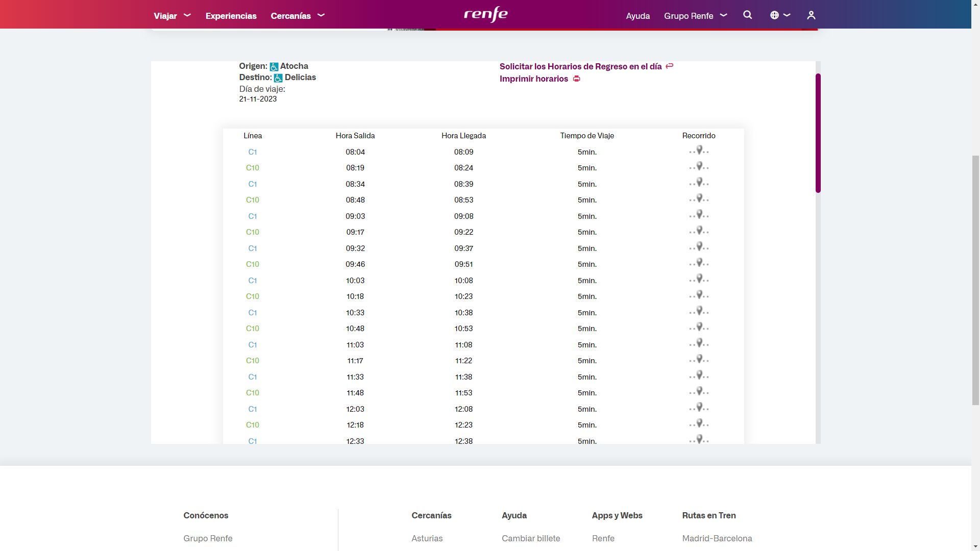Show route map for 10:03 train
The image size is (980, 551).
(699, 280)
